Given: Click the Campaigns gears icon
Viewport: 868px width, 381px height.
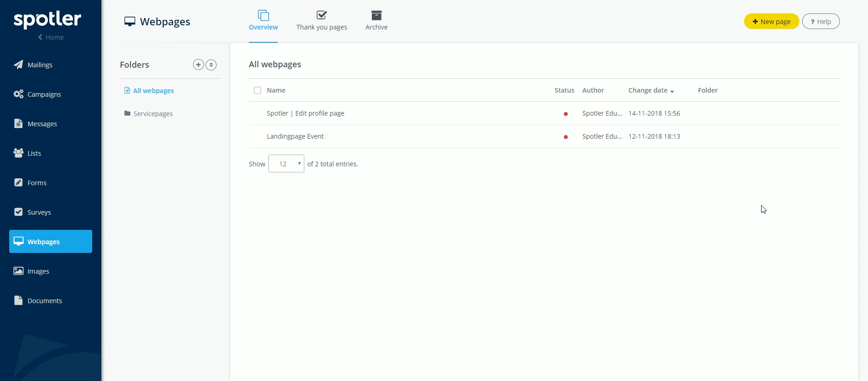Looking at the screenshot, I should coord(18,94).
